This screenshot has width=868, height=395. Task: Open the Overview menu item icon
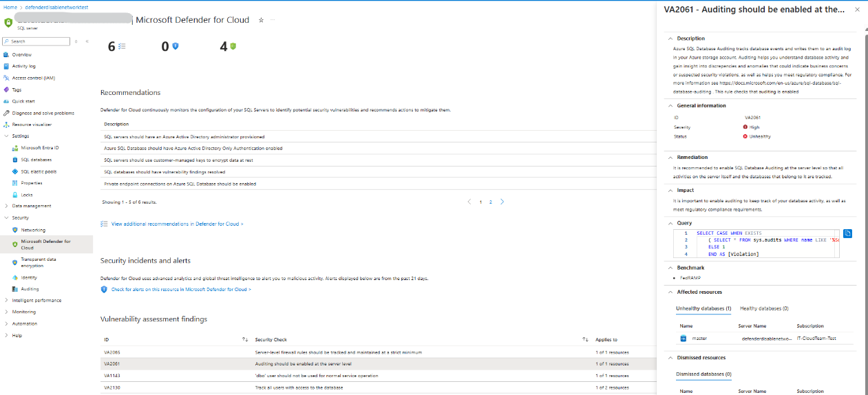(x=6, y=54)
